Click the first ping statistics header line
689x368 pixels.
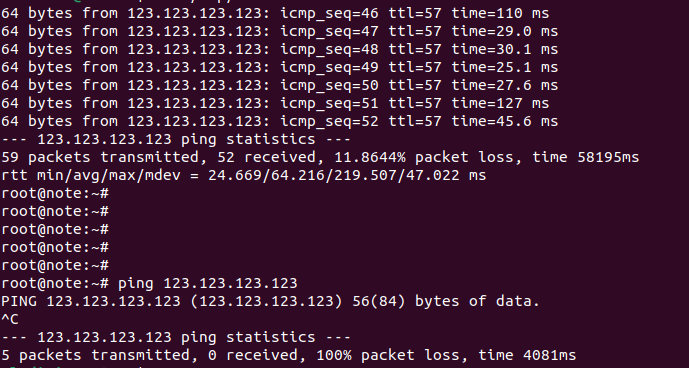(176, 139)
